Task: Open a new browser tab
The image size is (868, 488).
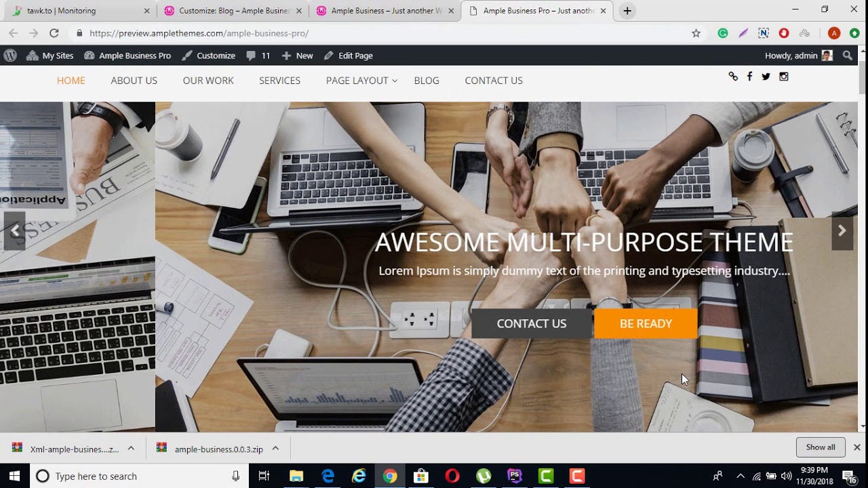Action: point(627,11)
